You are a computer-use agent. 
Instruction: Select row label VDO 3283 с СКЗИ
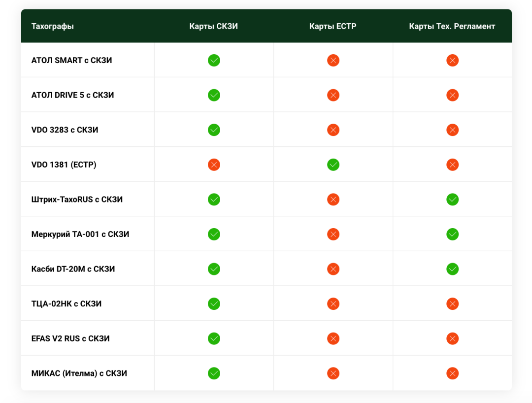[65, 130]
